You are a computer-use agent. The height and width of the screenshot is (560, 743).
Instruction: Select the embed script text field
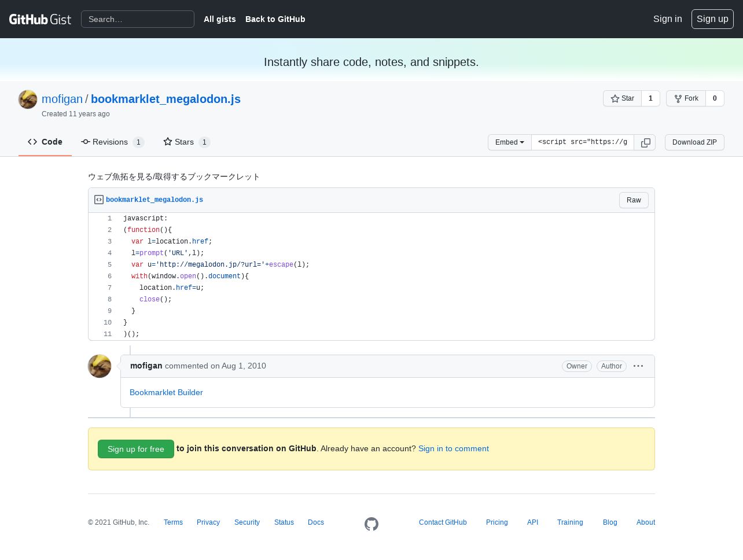pos(583,142)
